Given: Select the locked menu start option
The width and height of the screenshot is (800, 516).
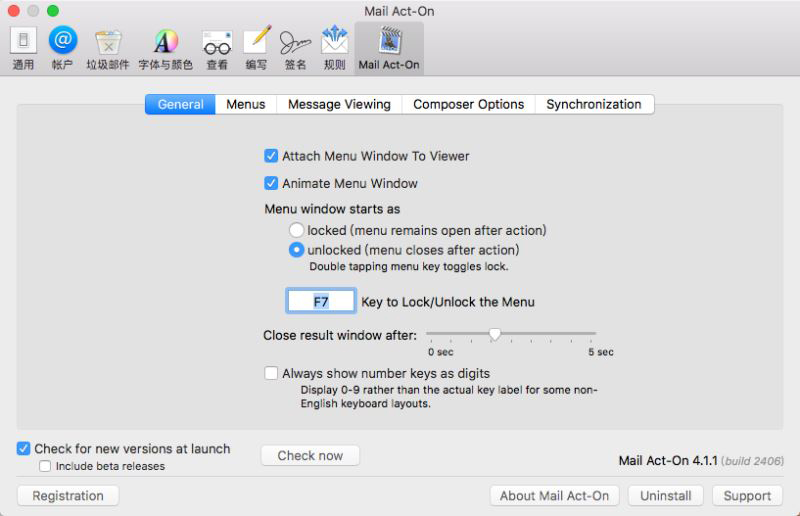Looking at the screenshot, I should [x=296, y=230].
